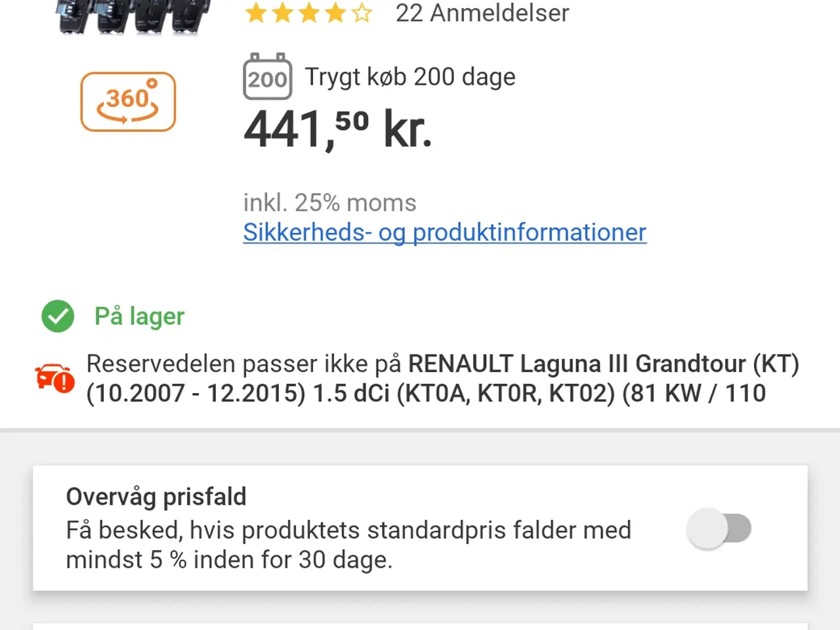Enable the "Overvåg prisfald" price drop switch
The image size is (840, 630).
coord(719,528)
